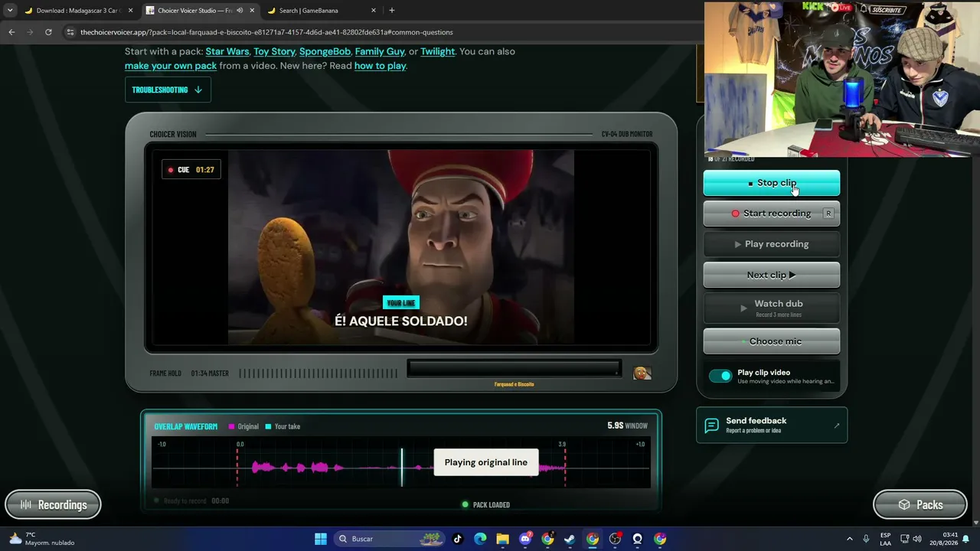Open the Family Guy pack link

point(380,51)
